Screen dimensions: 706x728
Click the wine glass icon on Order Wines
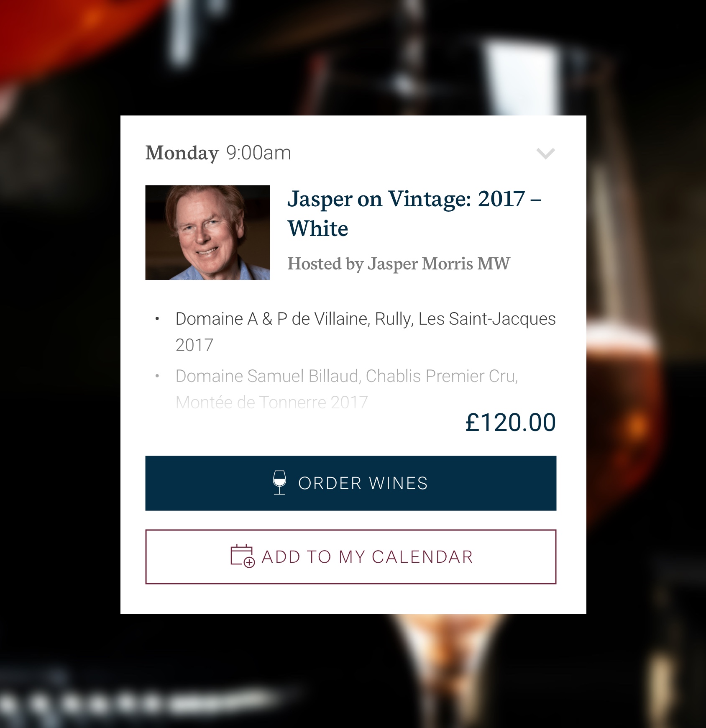click(279, 483)
